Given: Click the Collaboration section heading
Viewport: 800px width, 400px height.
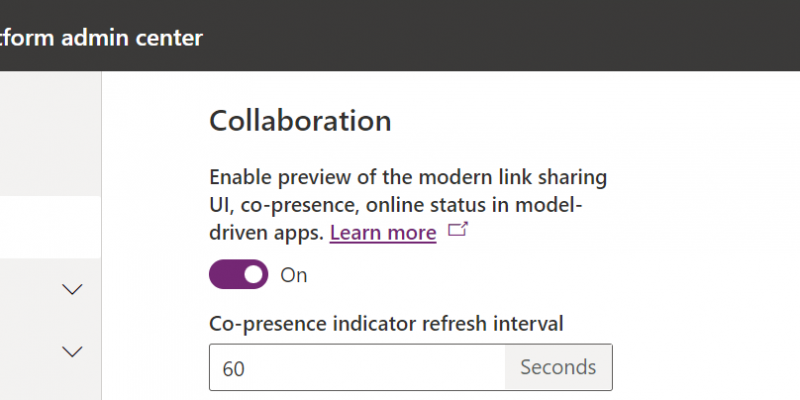Looking at the screenshot, I should pos(300,121).
